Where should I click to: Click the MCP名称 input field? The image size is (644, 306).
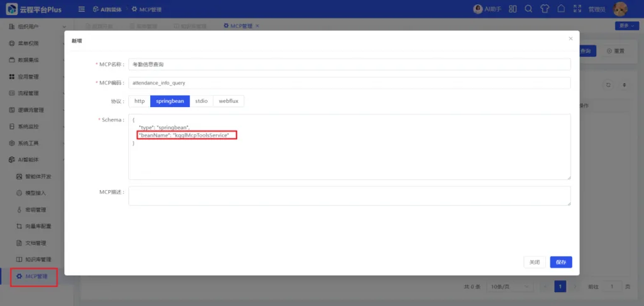click(x=350, y=64)
